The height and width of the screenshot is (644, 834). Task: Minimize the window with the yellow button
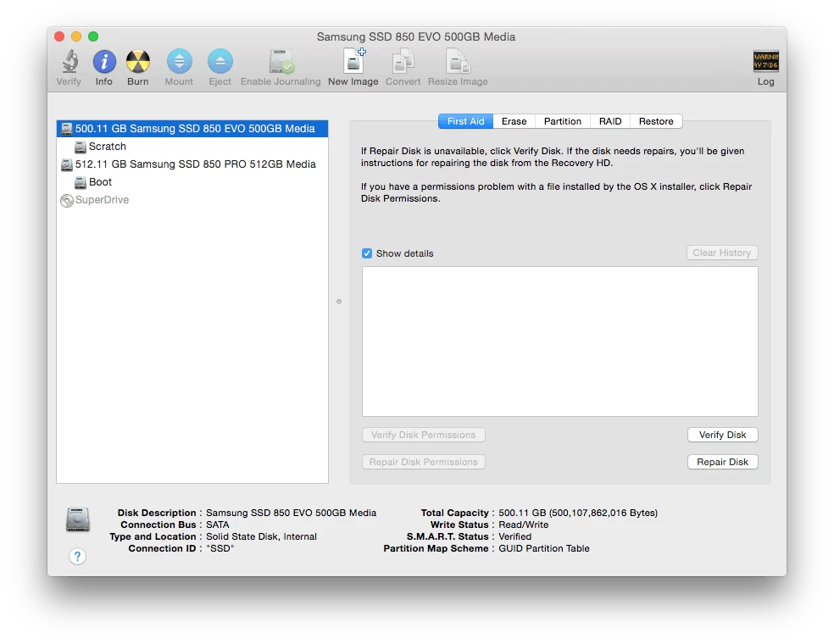click(x=76, y=36)
